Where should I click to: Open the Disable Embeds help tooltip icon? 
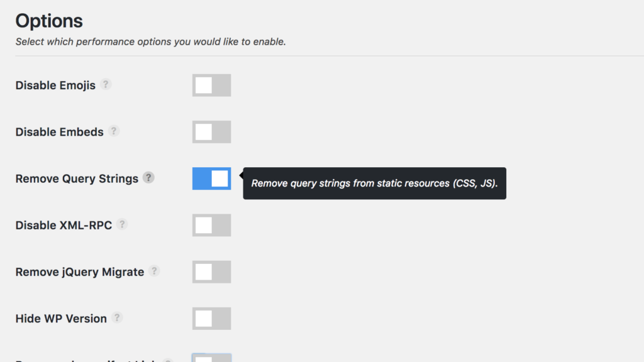[114, 131]
